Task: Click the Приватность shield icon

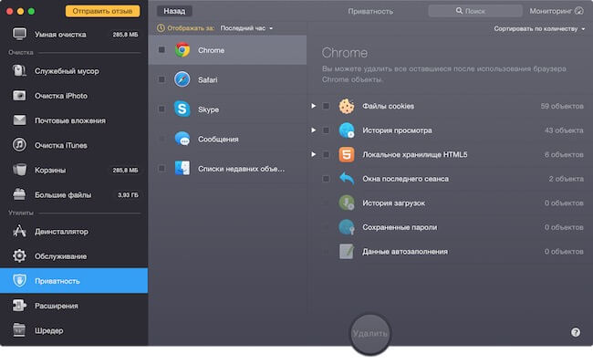Action: [x=19, y=280]
